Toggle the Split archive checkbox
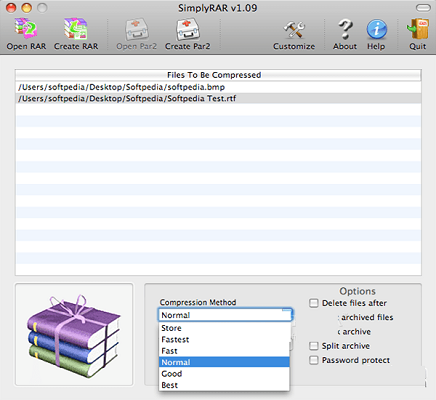 (314, 346)
